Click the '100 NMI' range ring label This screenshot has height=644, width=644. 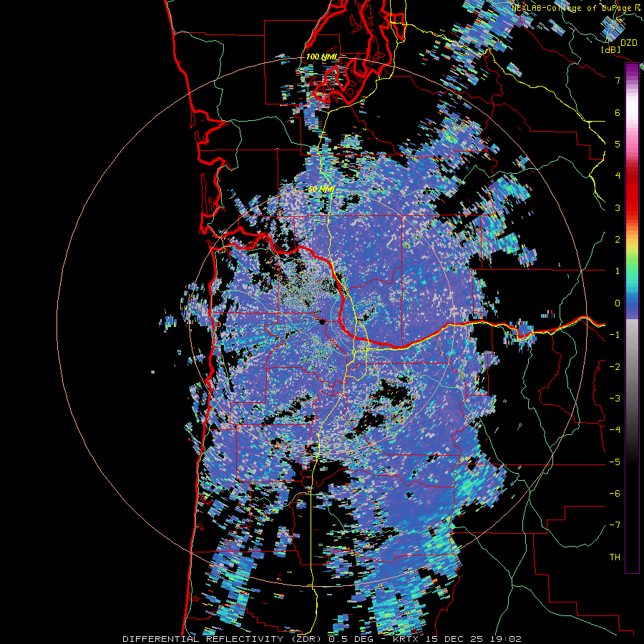coord(321,57)
